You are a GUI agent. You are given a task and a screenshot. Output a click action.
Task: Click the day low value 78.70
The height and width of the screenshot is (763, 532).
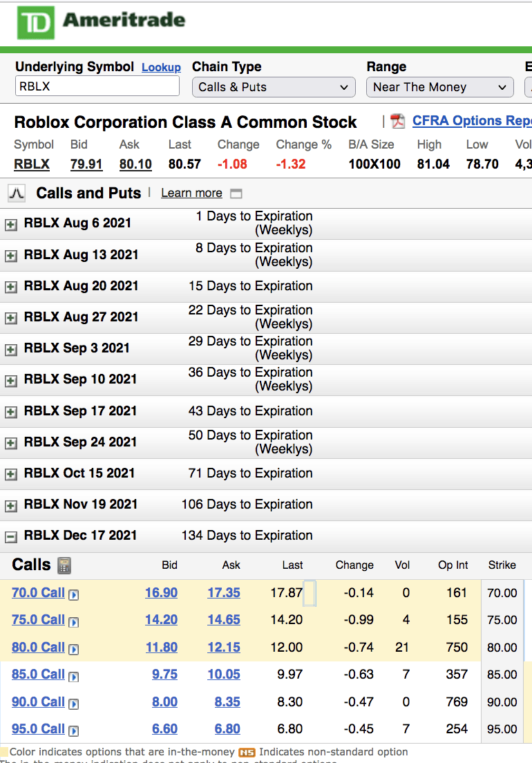[x=482, y=164]
